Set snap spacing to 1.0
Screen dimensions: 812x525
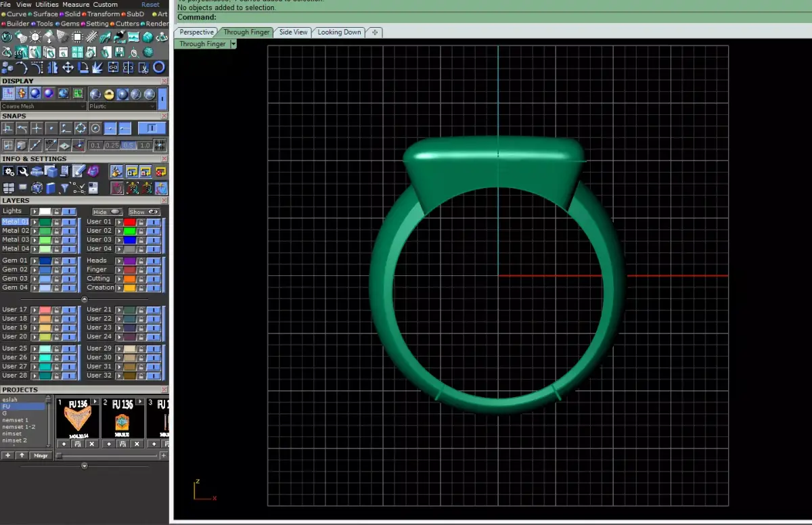click(145, 145)
